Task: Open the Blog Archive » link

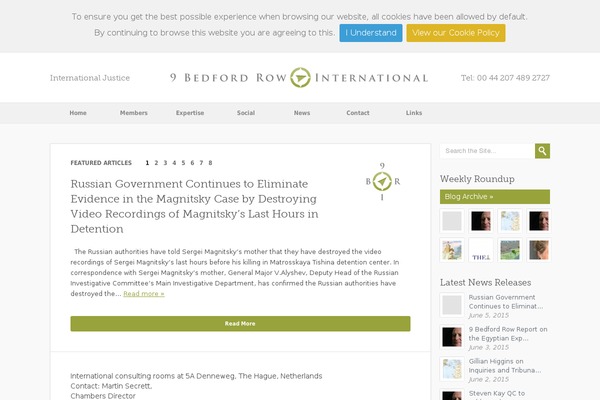Action: 495,197
